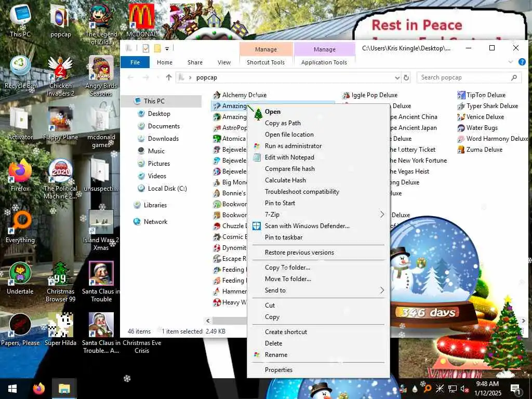Image resolution: width=532 pixels, height=399 pixels.
Task: Choose Run as administrator
Action: tap(318, 146)
